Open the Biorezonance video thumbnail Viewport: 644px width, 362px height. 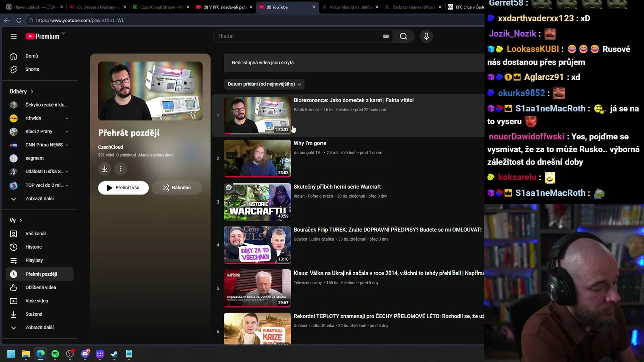[258, 115]
